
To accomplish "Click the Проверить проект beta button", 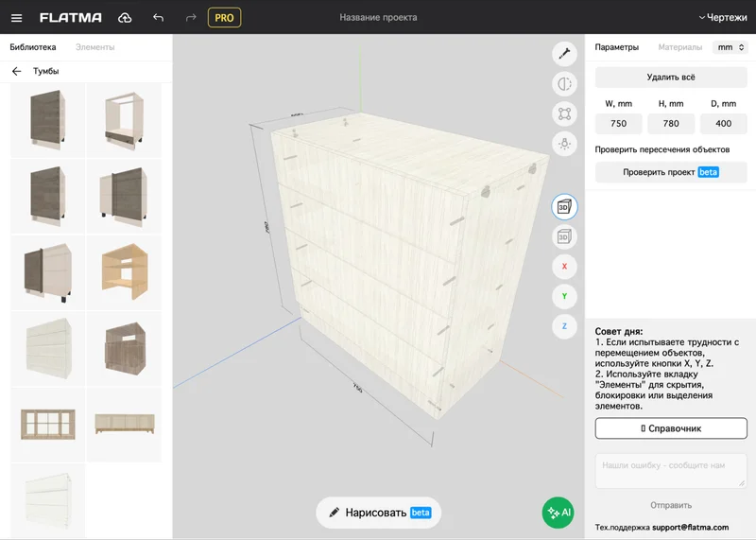I will (670, 172).
